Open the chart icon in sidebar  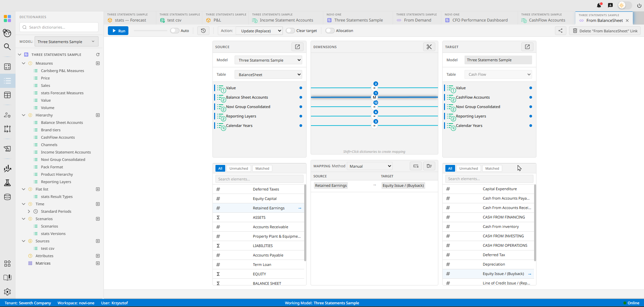7,169
